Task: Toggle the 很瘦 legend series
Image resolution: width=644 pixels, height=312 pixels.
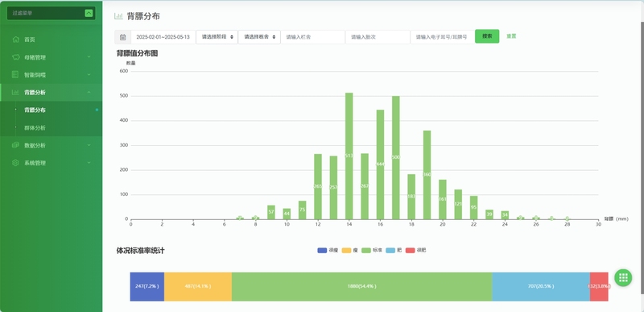Action: coord(328,250)
